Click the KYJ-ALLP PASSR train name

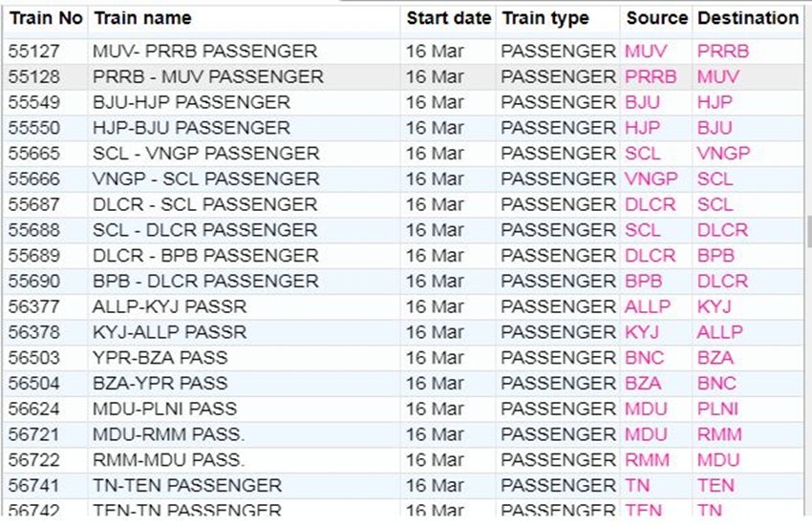click(x=169, y=332)
